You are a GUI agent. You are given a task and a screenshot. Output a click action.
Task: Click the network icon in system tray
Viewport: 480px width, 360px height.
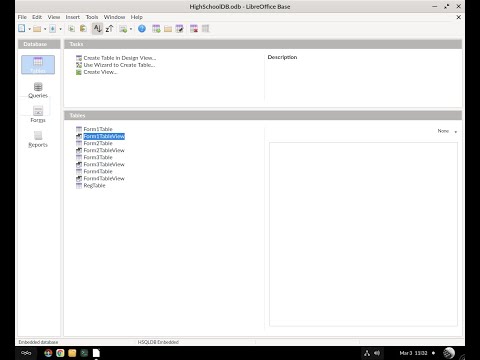367,353
